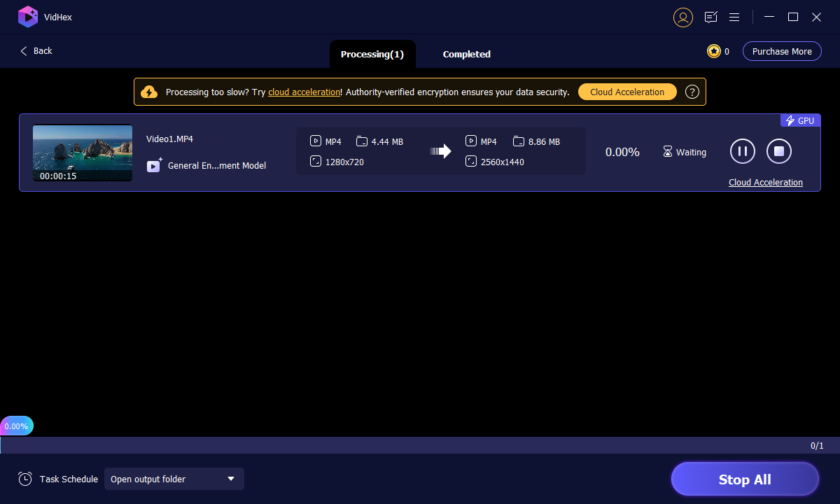Click the Purchase More button

point(782,50)
